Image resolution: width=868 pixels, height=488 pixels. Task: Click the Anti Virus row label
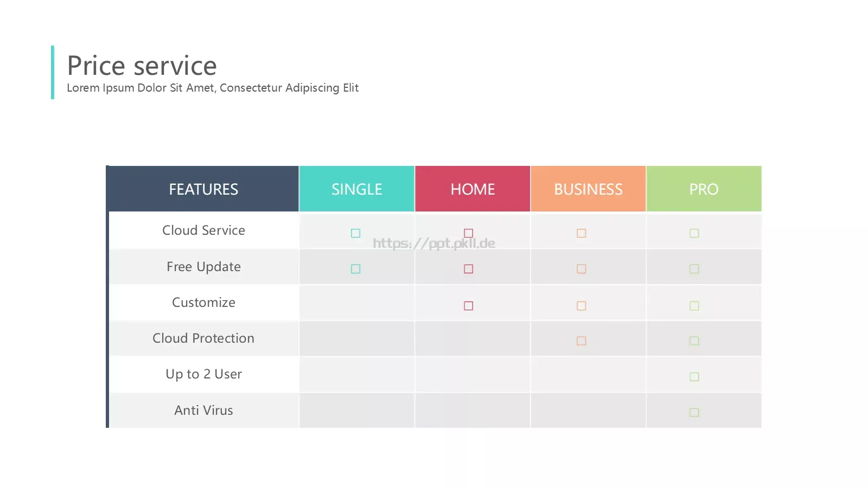(x=203, y=410)
